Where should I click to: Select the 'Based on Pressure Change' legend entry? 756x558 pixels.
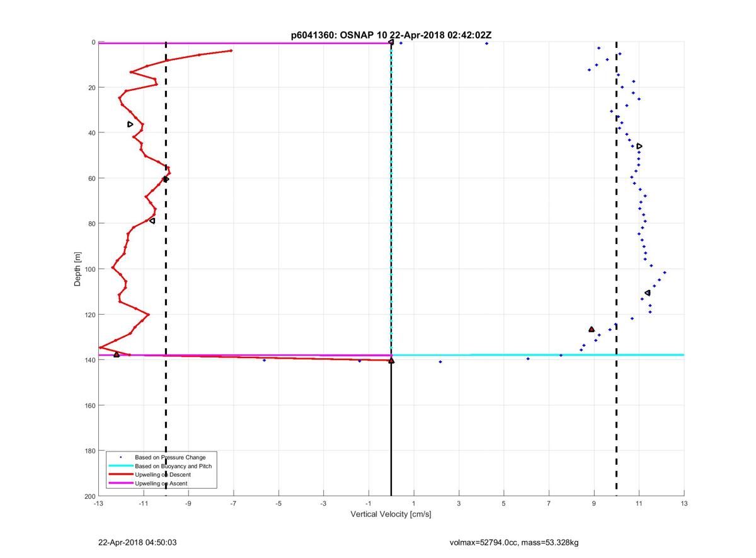pyautogui.click(x=171, y=457)
